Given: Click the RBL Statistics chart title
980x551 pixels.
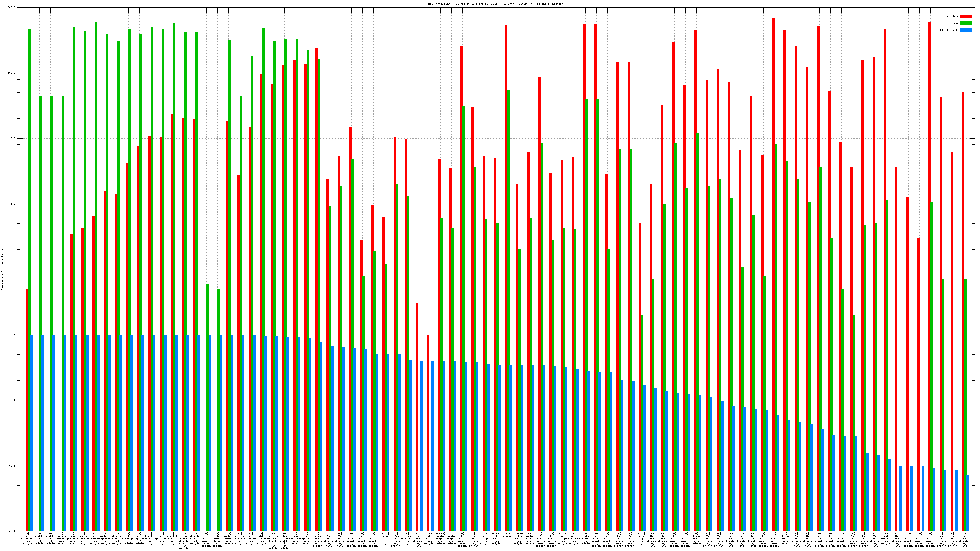Looking at the screenshot, I should tap(495, 4).
